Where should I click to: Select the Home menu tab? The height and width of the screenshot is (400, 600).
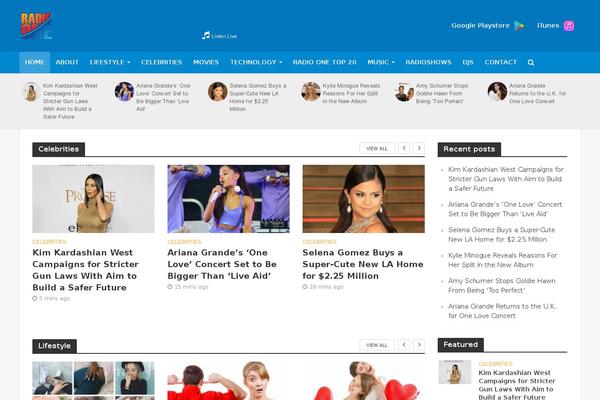point(34,62)
